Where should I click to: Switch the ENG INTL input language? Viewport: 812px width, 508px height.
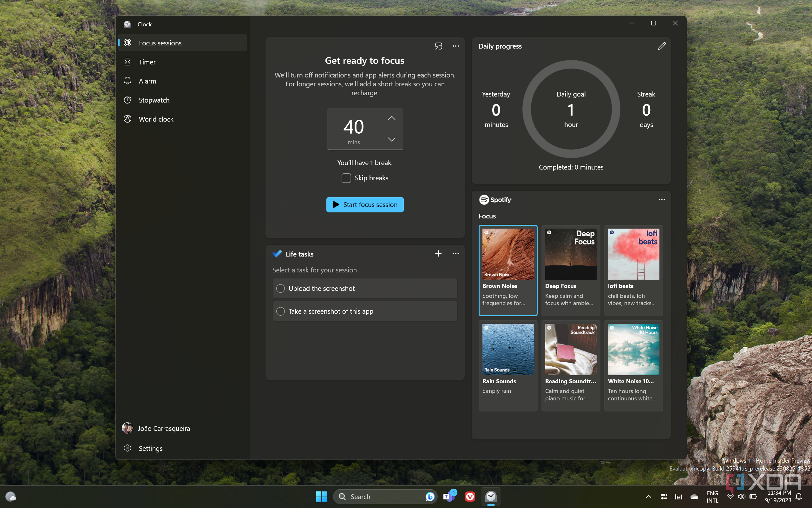[712, 497]
